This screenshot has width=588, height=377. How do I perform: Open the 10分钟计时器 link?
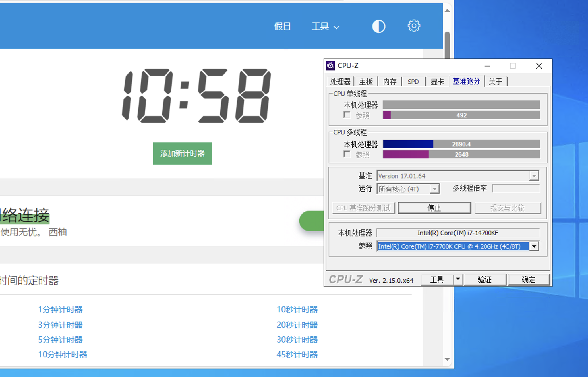(63, 355)
